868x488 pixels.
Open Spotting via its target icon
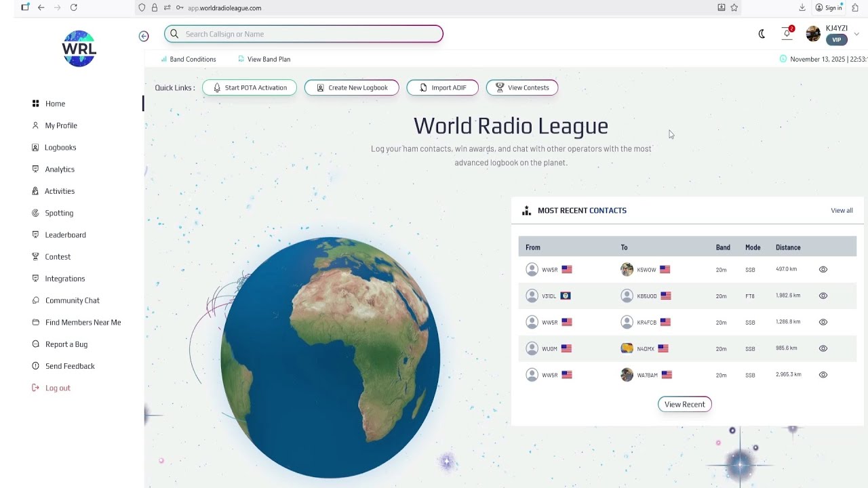coord(35,213)
